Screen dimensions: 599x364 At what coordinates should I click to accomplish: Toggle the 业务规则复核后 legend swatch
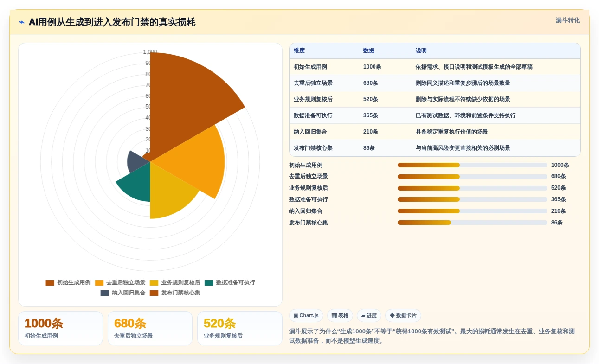coord(154,283)
